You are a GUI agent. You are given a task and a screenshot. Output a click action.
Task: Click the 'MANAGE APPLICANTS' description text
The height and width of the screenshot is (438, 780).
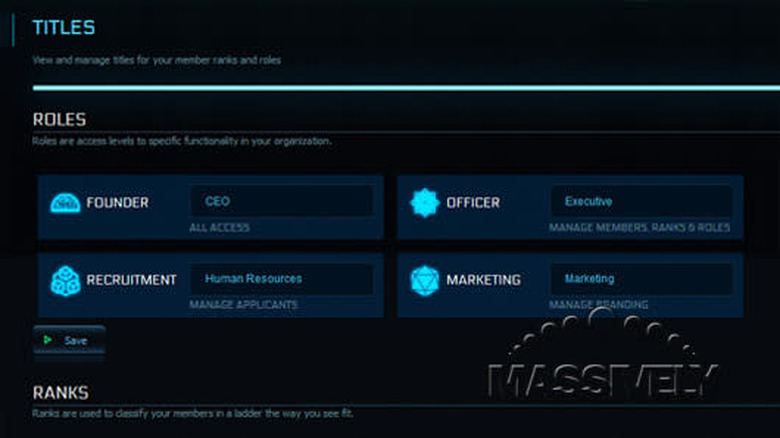(243, 305)
